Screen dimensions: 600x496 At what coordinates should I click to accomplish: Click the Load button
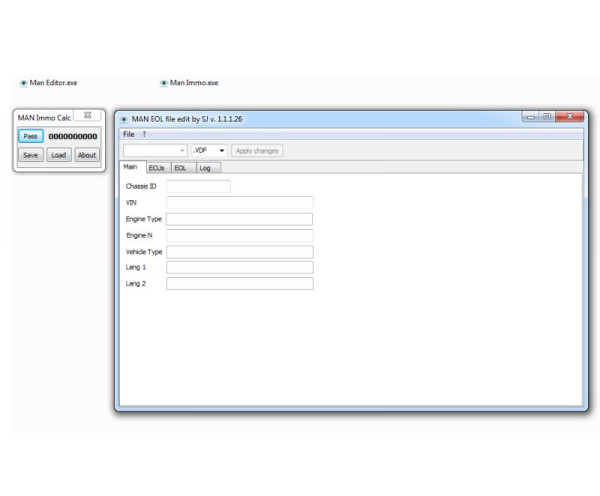click(x=59, y=155)
